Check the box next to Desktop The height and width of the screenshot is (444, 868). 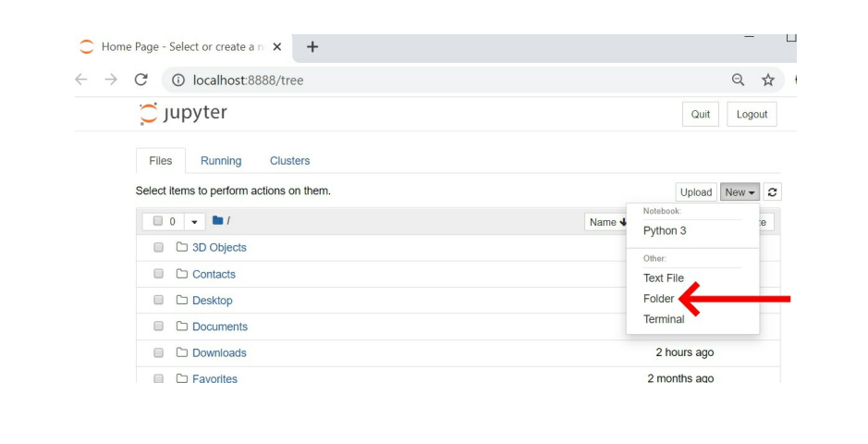coord(158,300)
